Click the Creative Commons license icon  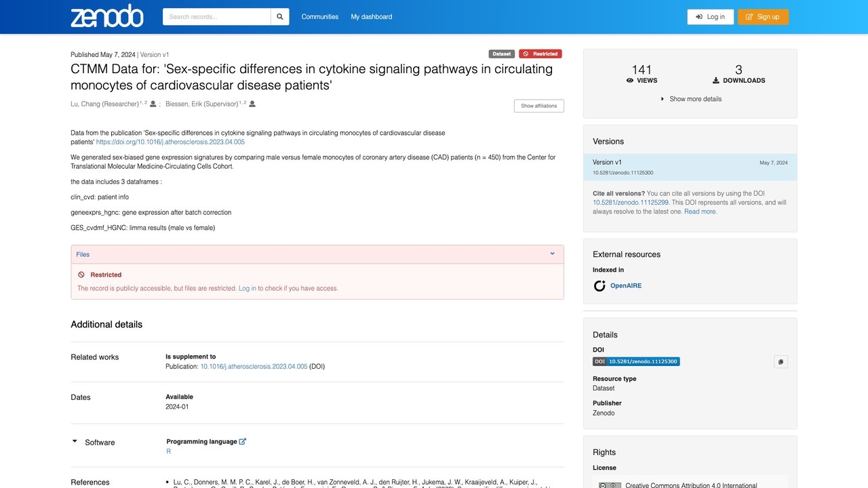pyautogui.click(x=610, y=485)
